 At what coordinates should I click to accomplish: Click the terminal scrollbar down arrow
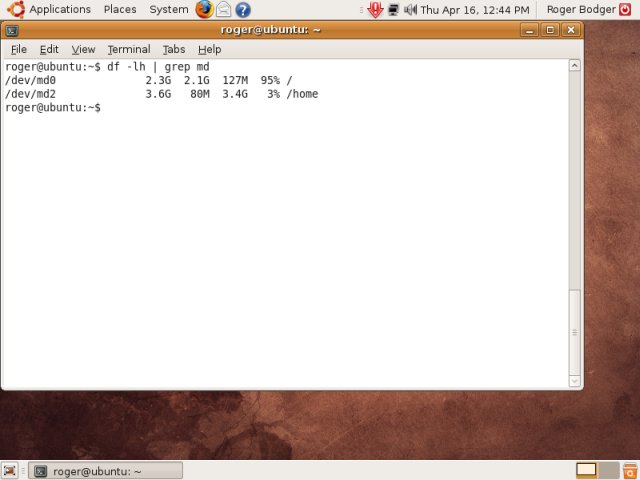[x=574, y=381]
